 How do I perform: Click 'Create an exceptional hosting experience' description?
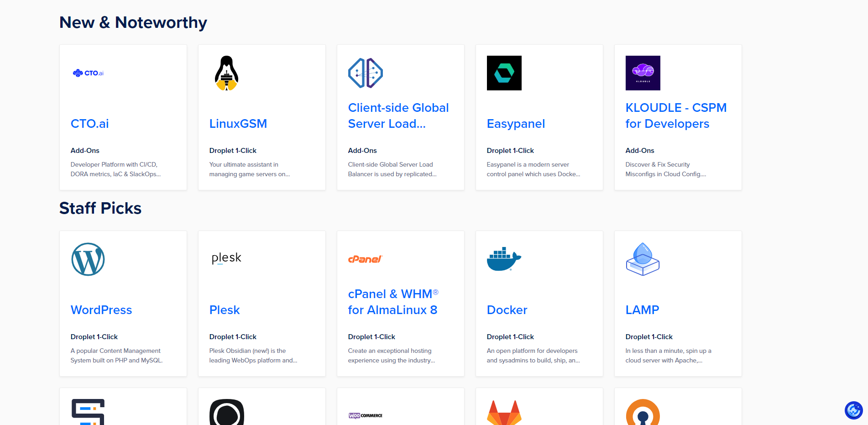(392, 356)
